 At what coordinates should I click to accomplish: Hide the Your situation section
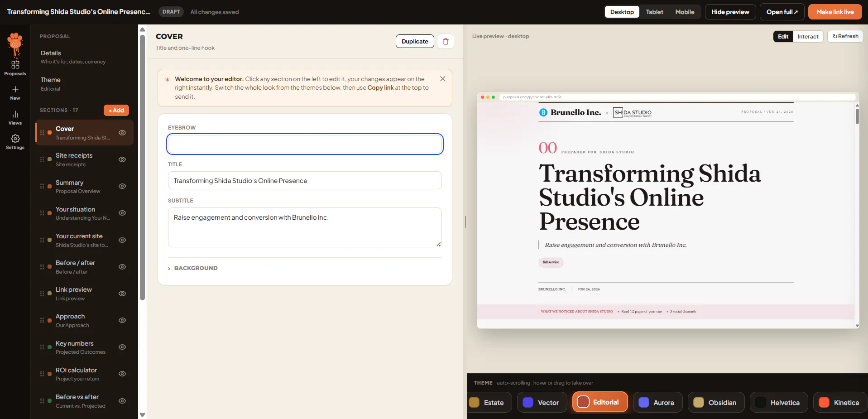(122, 213)
